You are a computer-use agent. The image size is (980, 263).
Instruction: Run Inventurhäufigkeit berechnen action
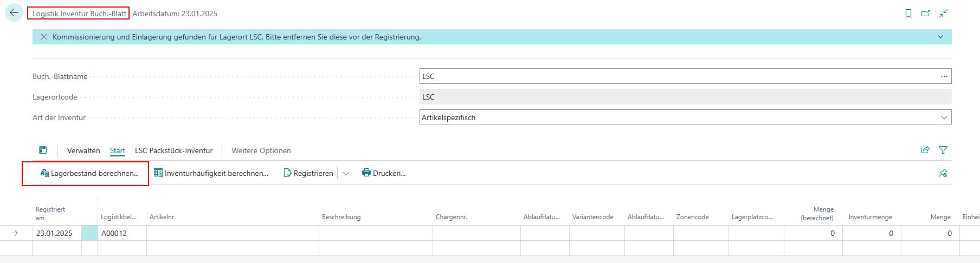click(211, 173)
